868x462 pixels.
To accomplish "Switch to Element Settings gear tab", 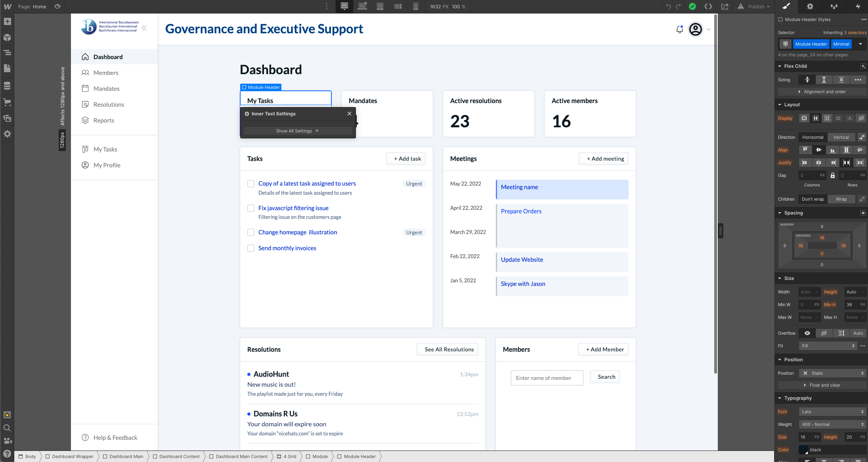I will tap(810, 6).
